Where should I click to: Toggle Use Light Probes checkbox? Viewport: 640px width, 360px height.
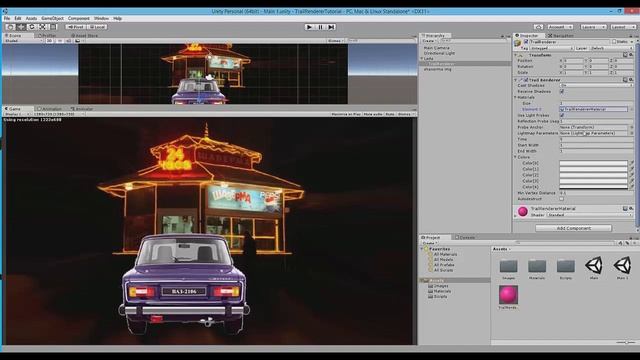point(562,115)
